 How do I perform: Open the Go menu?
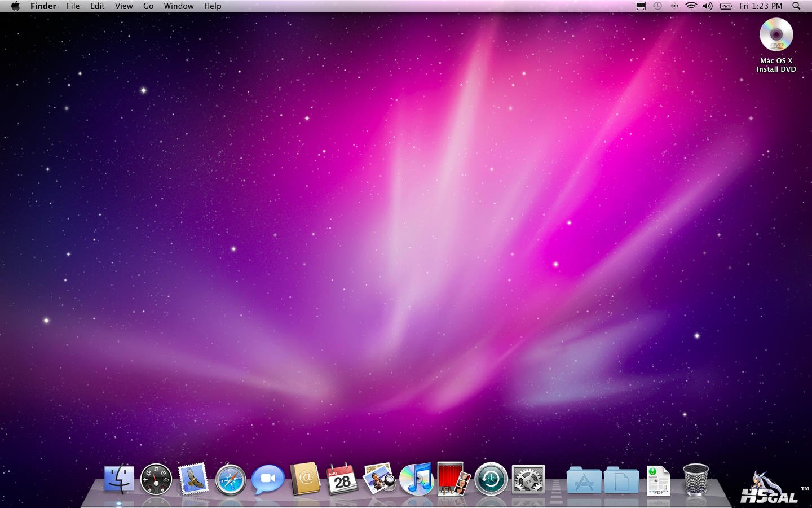click(148, 6)
